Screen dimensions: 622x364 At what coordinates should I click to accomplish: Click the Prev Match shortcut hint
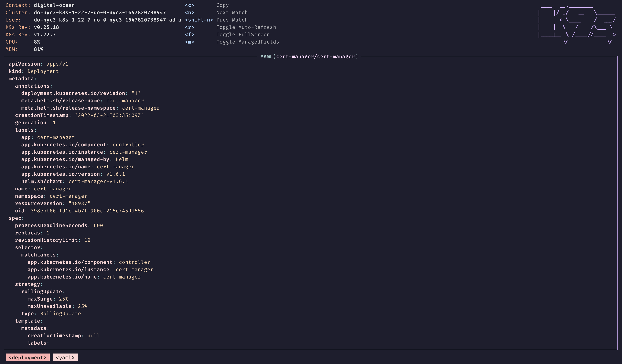(x=232, y=20)
